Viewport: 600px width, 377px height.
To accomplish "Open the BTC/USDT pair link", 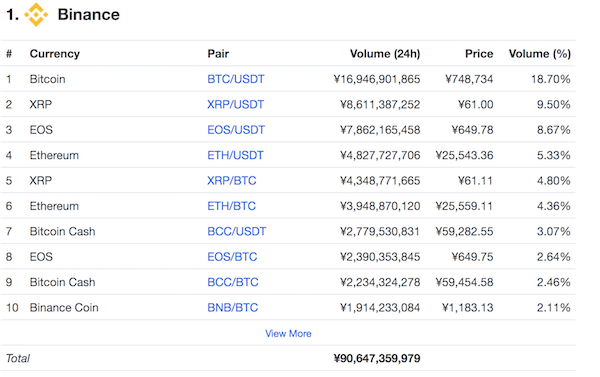I will (236, 79).
